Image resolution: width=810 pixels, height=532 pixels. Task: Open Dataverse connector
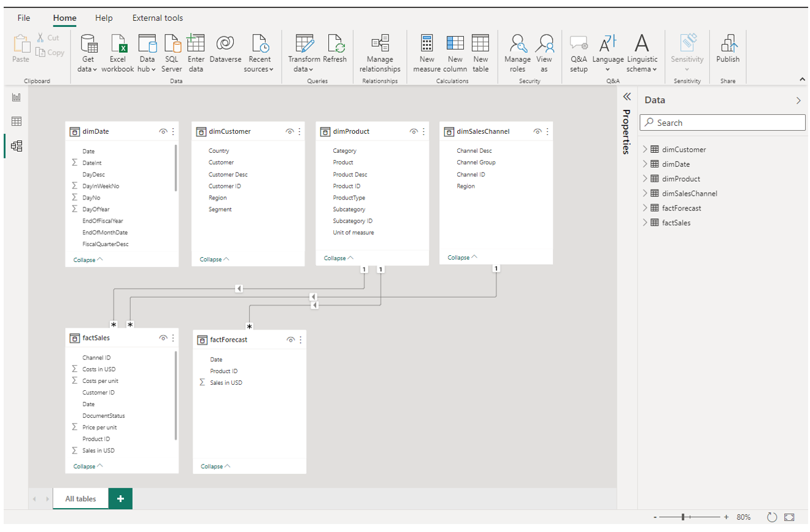pos(225,49)
